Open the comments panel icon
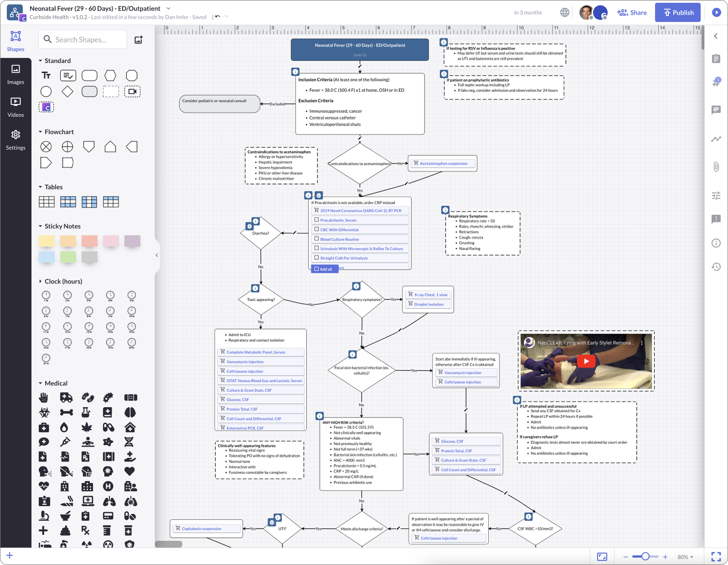Image resolution: width=728 pixels, height=565 pixels. point(716,110)
